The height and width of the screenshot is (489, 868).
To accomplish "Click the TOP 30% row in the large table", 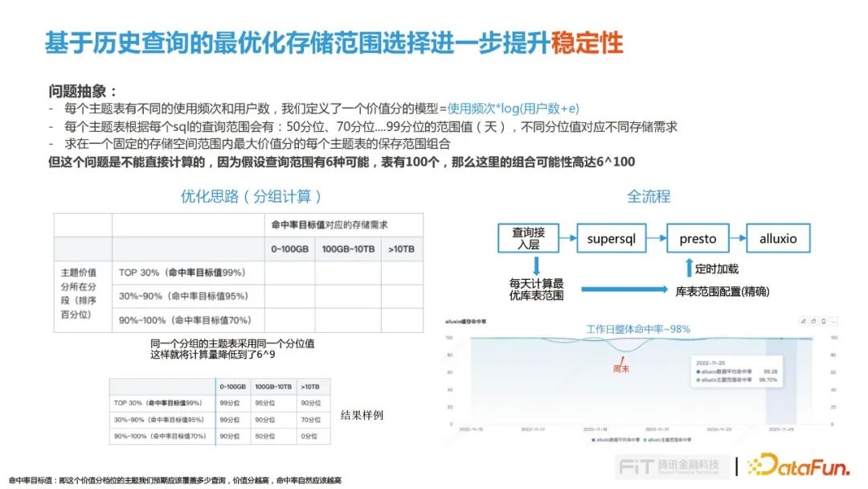I will pyautogui.click(x=182, y=273).
